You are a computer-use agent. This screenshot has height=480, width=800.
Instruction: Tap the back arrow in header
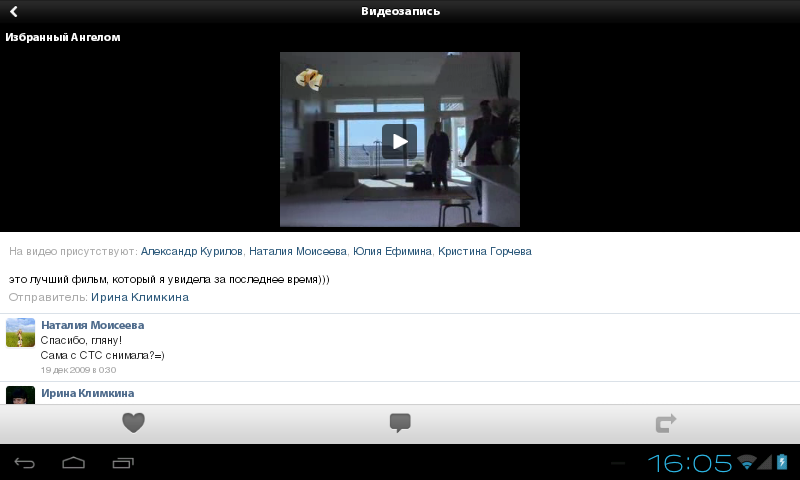14,12
